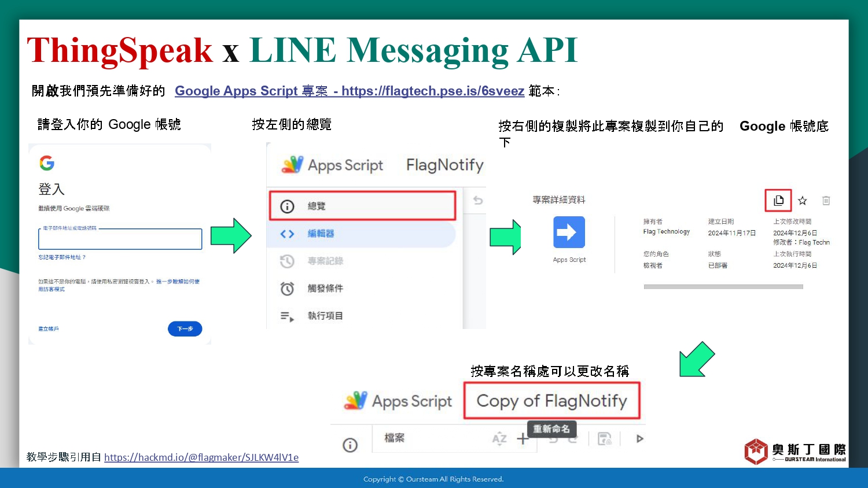The width and height of the screenshot is (868, 488).
Task: Click the FlagNotify project title
Action: pyautogui.click(x=444, y=165)
